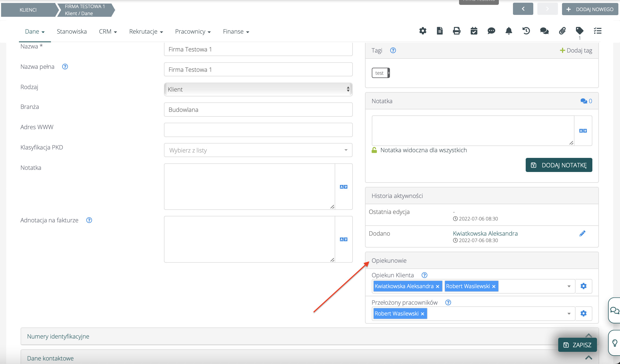
Task: Expand Klasyfikacja PKD list
Action: (x=258, y=150)
